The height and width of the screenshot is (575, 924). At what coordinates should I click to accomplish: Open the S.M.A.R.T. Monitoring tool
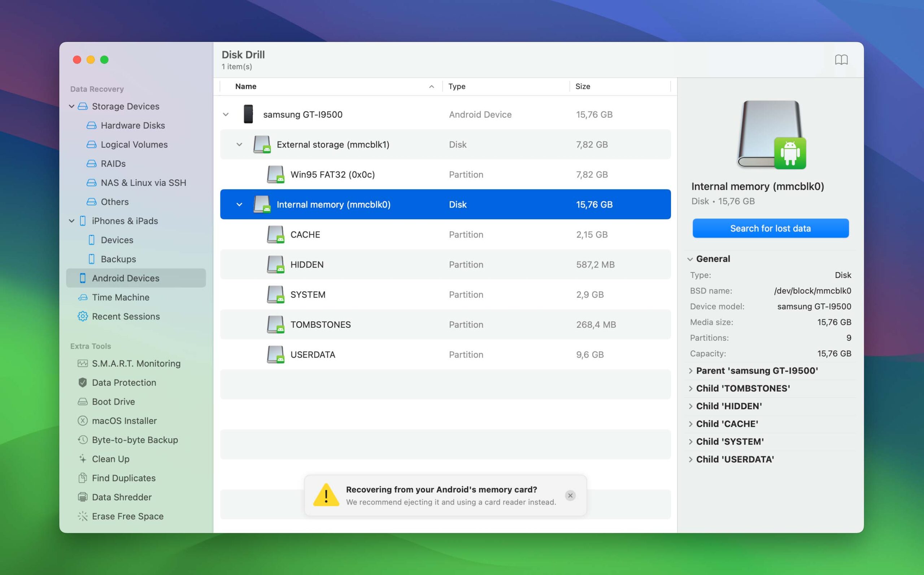(x=136, y=363)
